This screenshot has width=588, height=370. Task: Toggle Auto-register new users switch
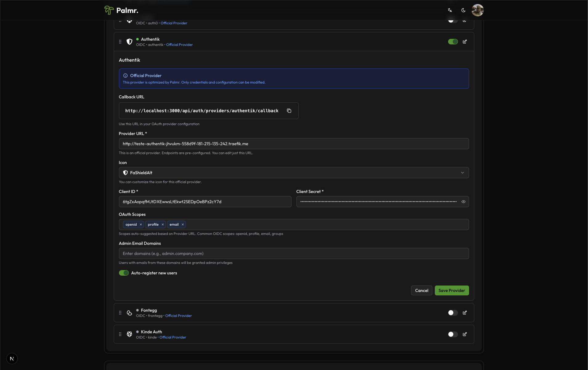tap(124, 273)
